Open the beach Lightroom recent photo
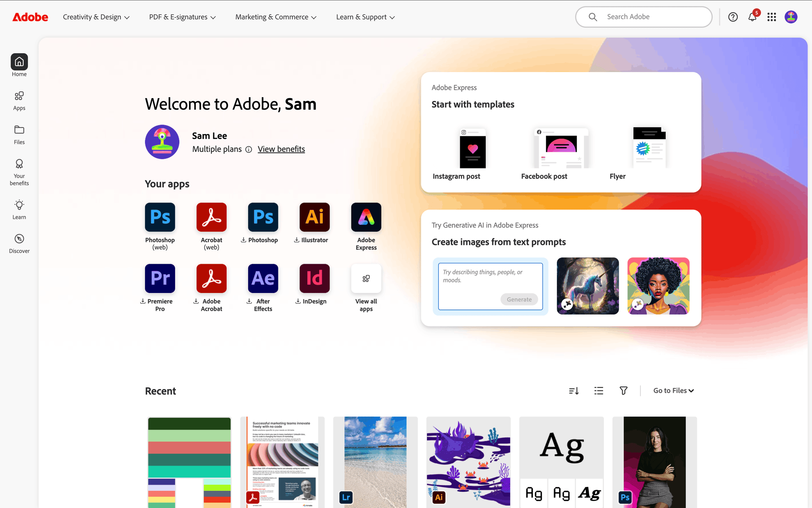 point(375,462)
